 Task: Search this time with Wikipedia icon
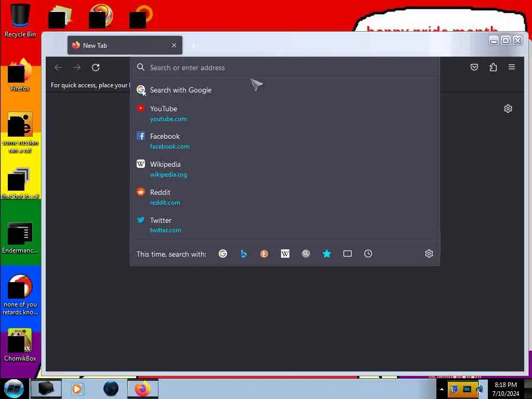[x=285, y=254]
